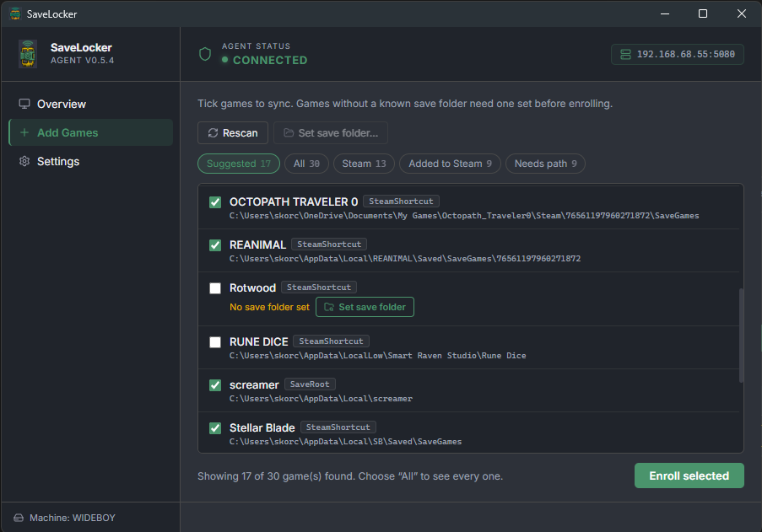Click the folder icon on Set save folder...
Screen dimensions: 762x532
(x=289, y=133)
